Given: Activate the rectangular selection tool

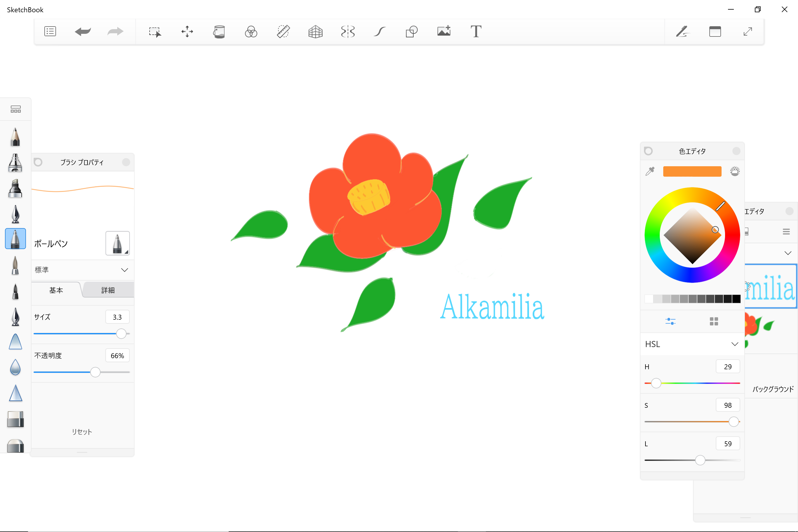Looking at the screenshot, I should [x=155, y=32].
